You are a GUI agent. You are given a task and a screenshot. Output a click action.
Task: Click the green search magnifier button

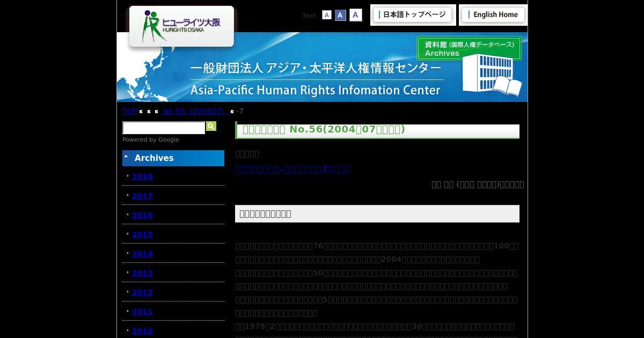pos(211,126)
